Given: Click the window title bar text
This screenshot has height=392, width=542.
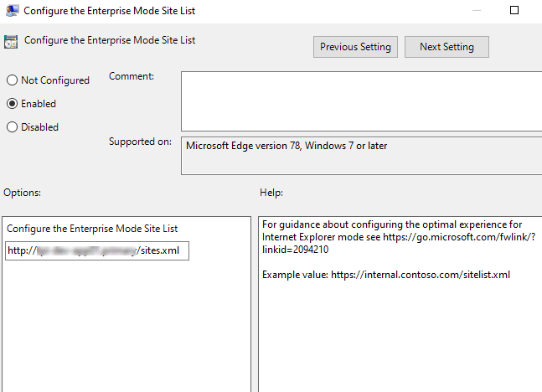Looking at the screenshot, I should click(x=109, y=11).
